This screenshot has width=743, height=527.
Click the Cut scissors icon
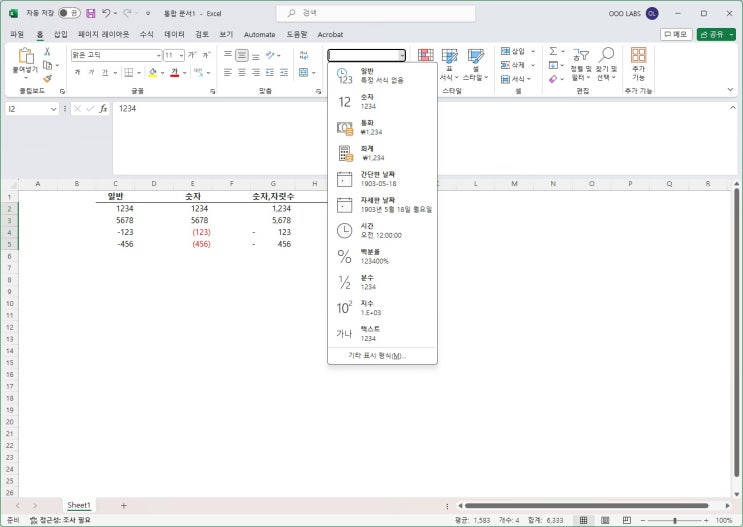(x=47, y=52)
